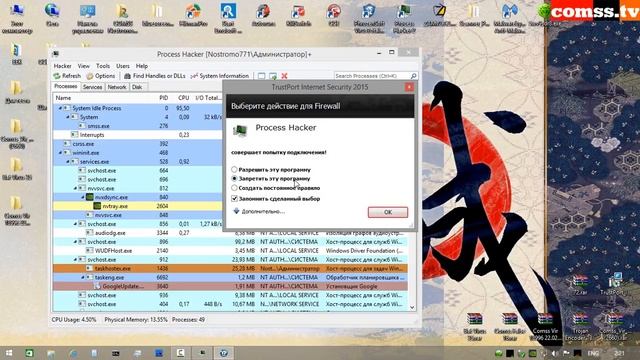The width and height of the screenshot is (640, 360).
Task: Click the Action Center flag tray icon
Action: (566, 353)
